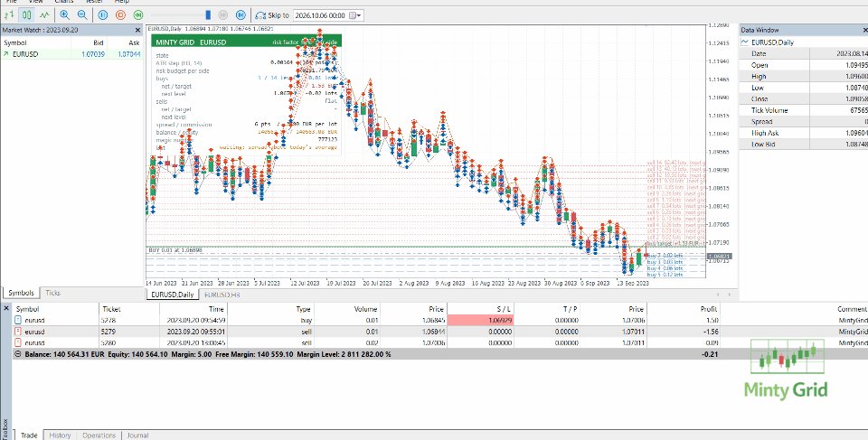
Task: Click profit value -1.56
Action: point(709,332)
